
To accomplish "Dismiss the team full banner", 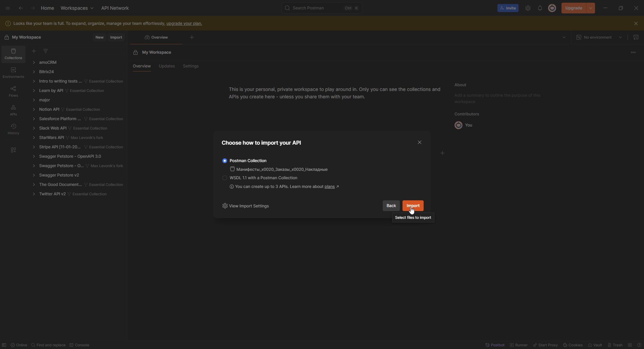I will point(636,23).
